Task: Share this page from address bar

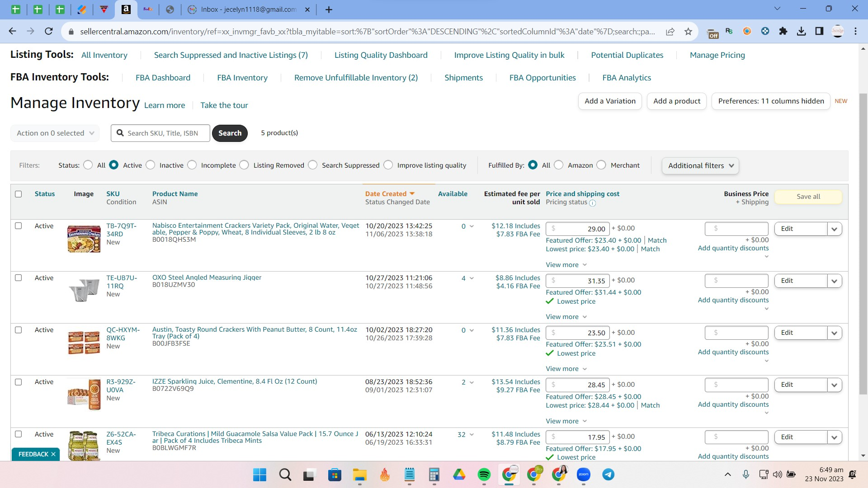Action: [x=670, y=31]
